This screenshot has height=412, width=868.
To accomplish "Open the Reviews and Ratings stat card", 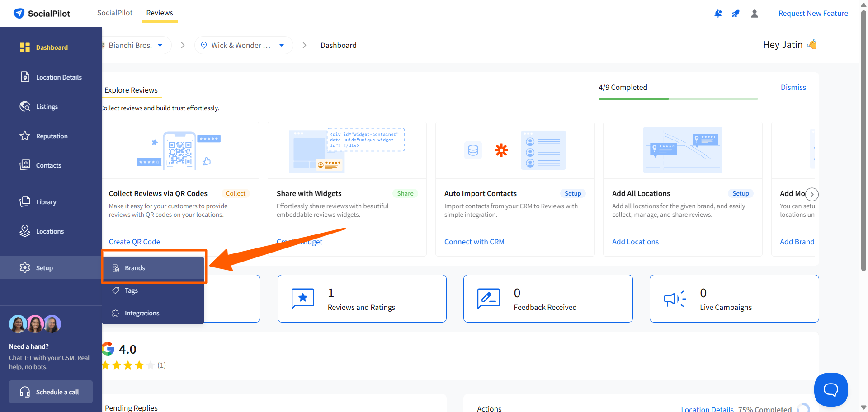I will [362, 299].
